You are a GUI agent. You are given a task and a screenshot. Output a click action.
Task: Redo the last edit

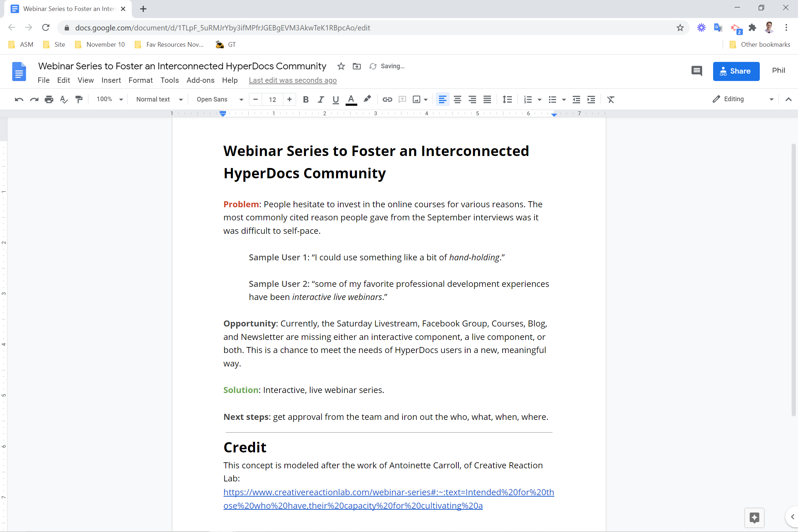(x=34, y=99)
